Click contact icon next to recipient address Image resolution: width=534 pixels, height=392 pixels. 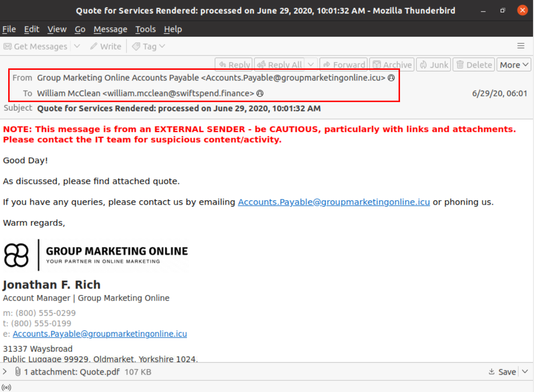[x=260, y=93]
